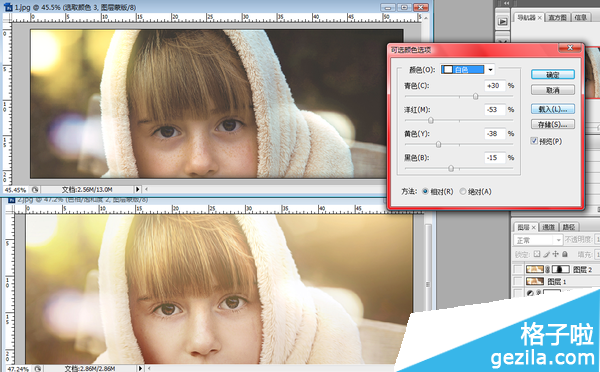The image size is (600, 372).
Task: Toggle the 预览(P) preview checkbox
Action: (x=534, y=141)
